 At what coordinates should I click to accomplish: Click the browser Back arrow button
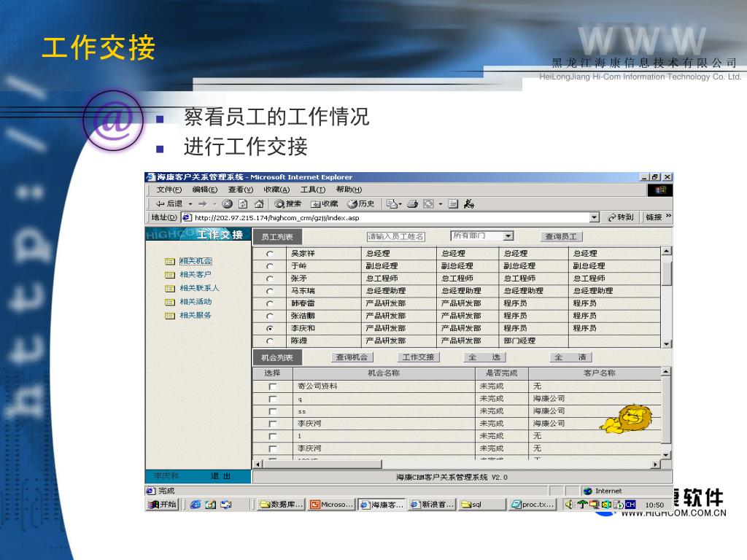[169, 204]
